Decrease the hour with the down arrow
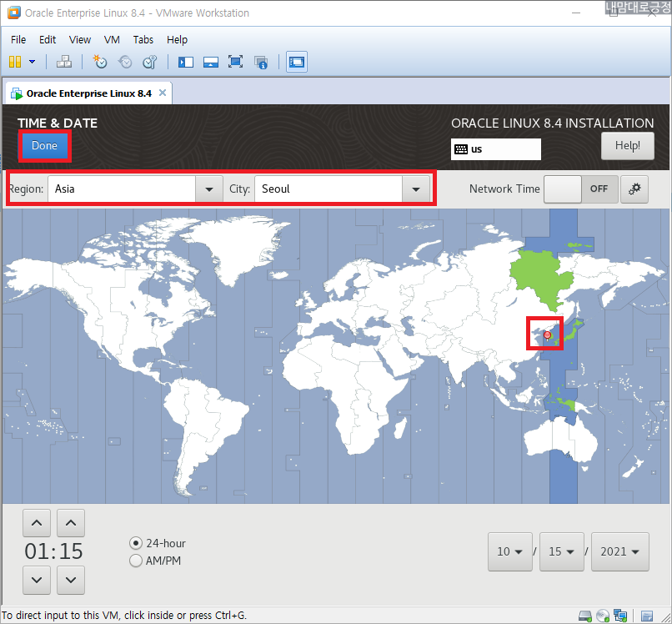 click(37, 580)
